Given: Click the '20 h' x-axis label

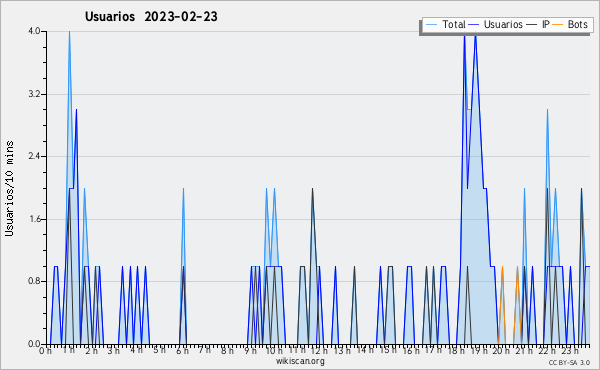Looking at the screenshot, I should (x=501, y=350).
